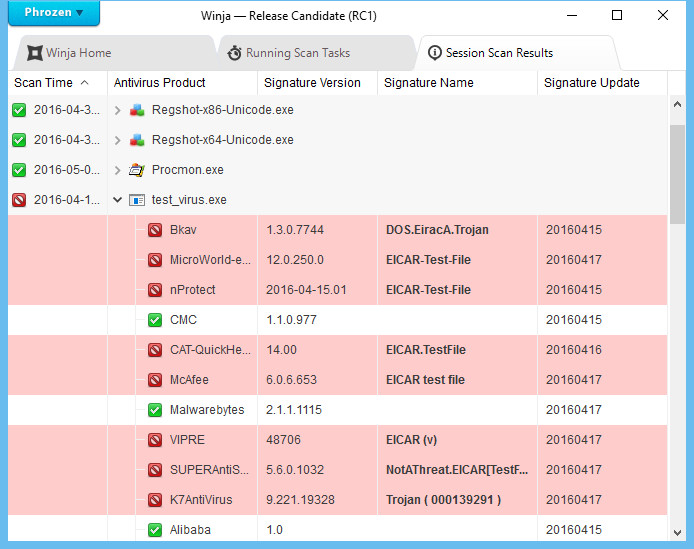Expand the Regshot-x86-Unicode.exe results
This screenshot has height=549, width=694.
(x=117, y=110)
